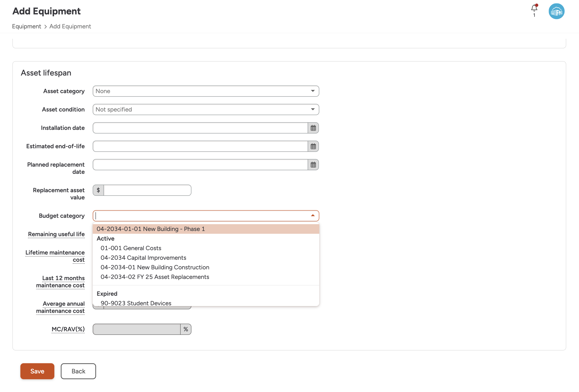Select 04-2034-01-01 New Building - Phase 1

pyautogui.click(x=150, y=229)
